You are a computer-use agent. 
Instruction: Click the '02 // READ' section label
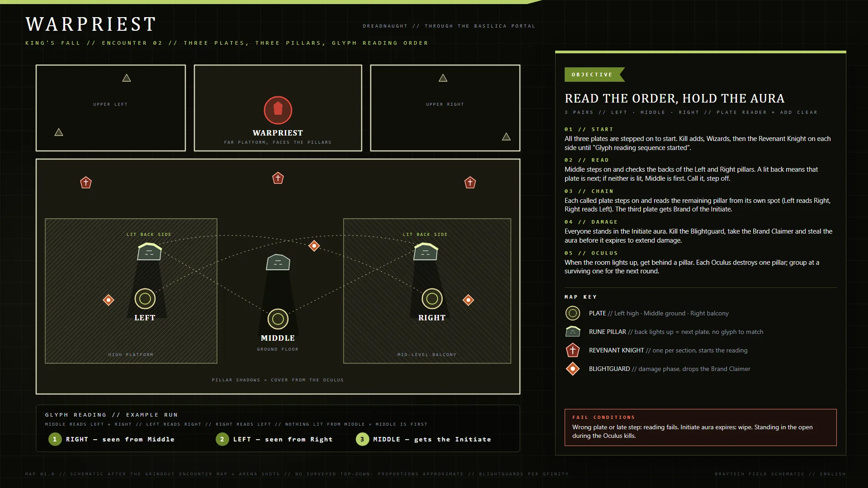(x=586, y=160)
